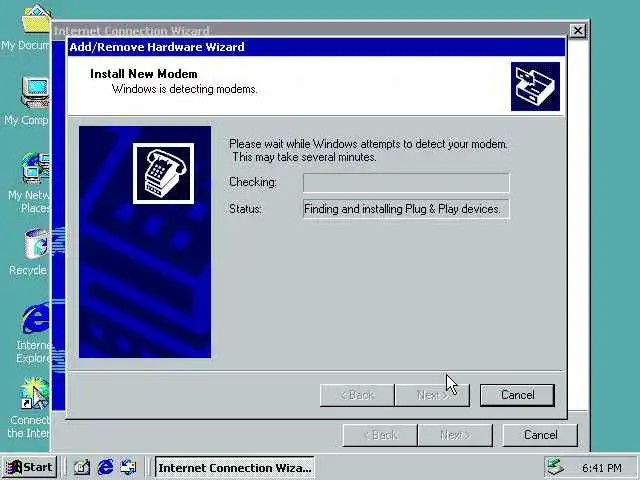The image size is (640, 480).
Task: Close the Internet Connection Wizard window
Action: tap(578, 31)
